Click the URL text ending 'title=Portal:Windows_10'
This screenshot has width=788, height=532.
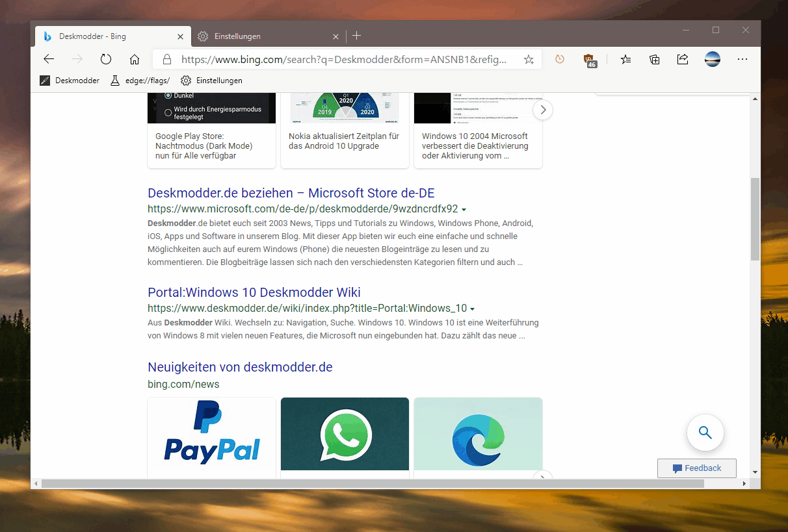tap(308, 309)
